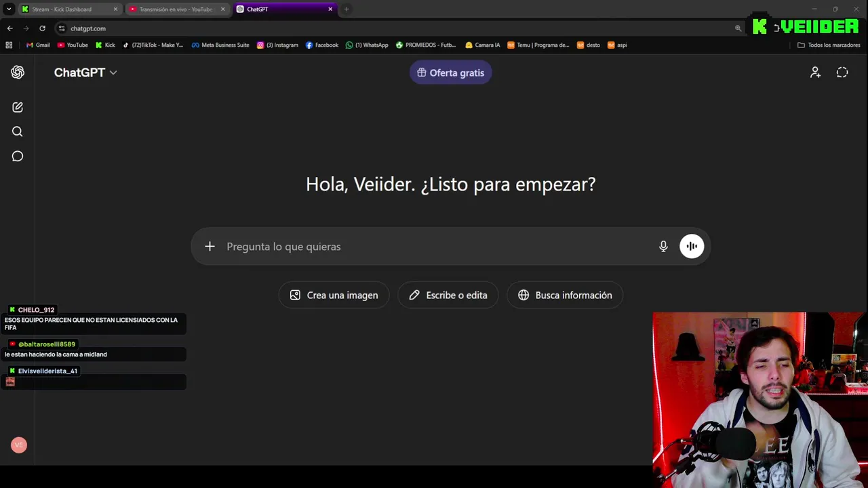The image size is (868, 488).
Task: Open a new browser tab
Action: 347,9
